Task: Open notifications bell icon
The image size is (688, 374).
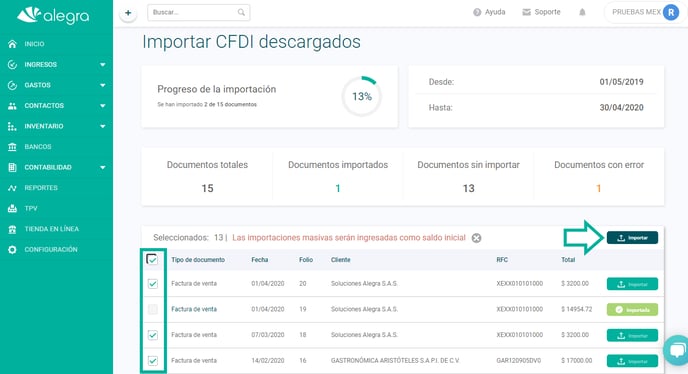Action: 582,12
